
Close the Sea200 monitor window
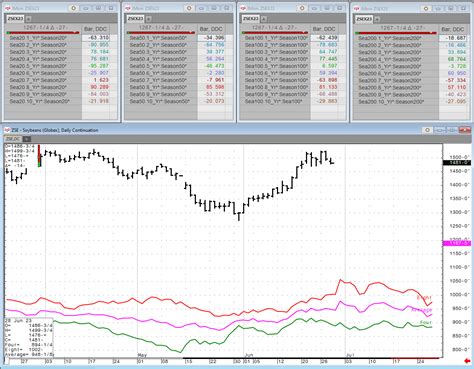coord(463,8)
